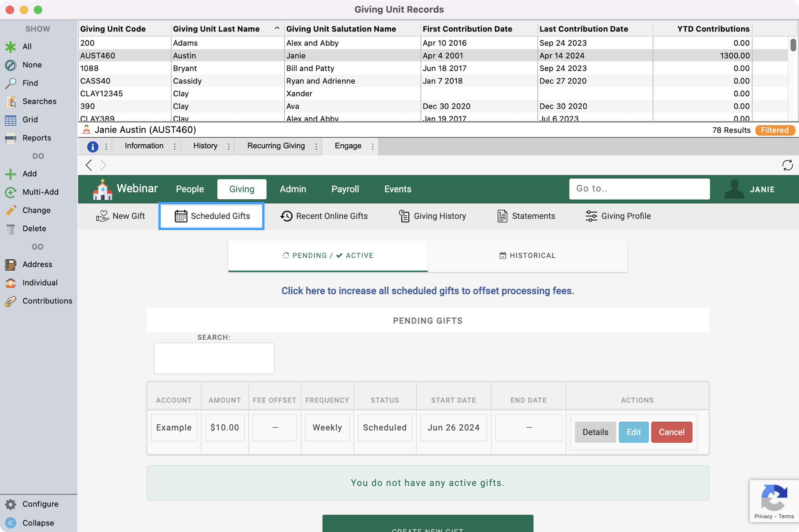Click link to offset processing fees
Viewport: 799px width, 532px height.
[428, 291]
